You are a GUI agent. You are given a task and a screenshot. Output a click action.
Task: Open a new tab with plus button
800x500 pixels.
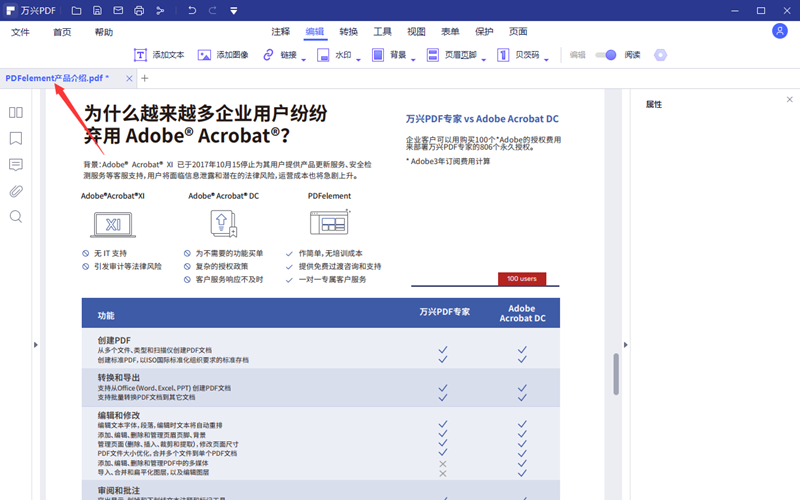point(145,78)
